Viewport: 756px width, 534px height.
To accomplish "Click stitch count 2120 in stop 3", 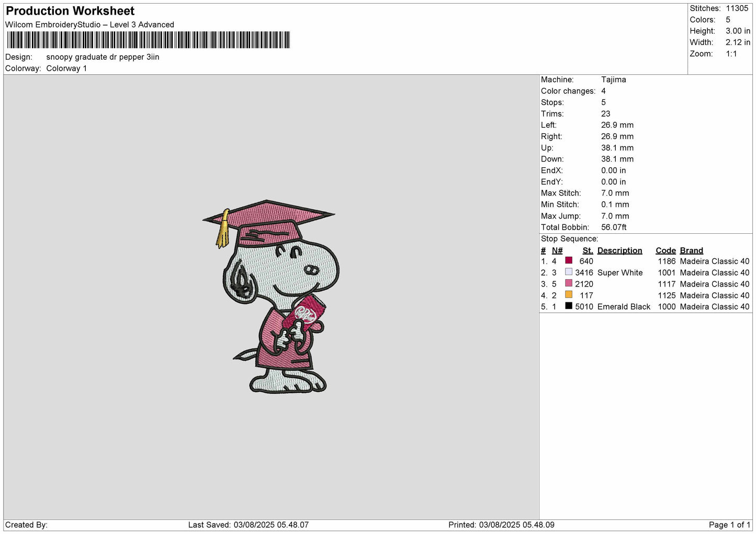I will [584, 285].
